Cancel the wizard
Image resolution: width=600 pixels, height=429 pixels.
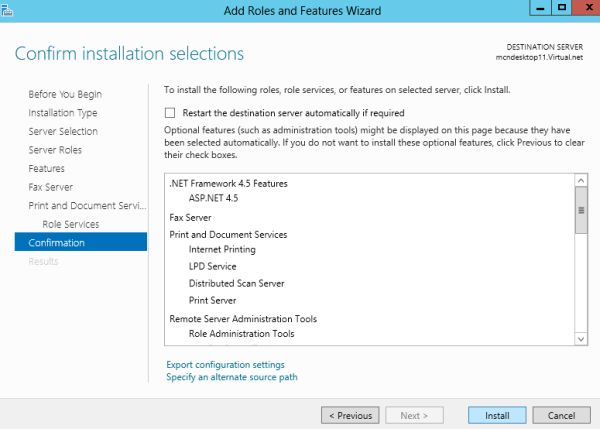[561, 415]
